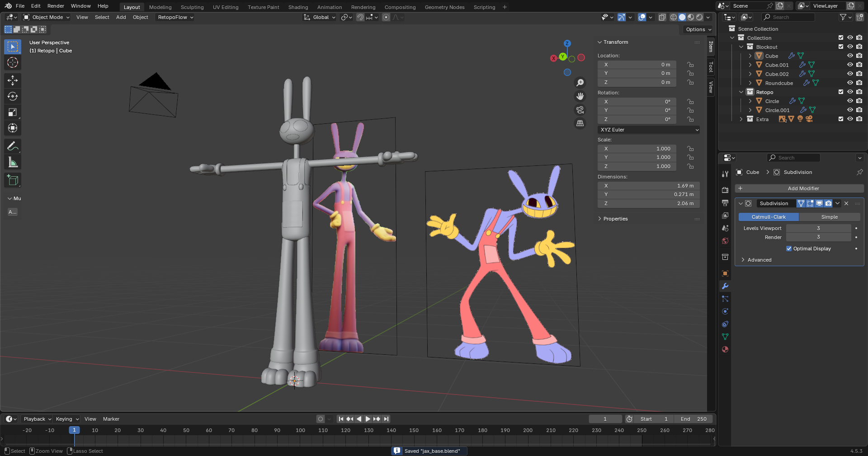
Task: Open XYZ Euler rotation mode dropdown
Action: (x=649, y=130)
